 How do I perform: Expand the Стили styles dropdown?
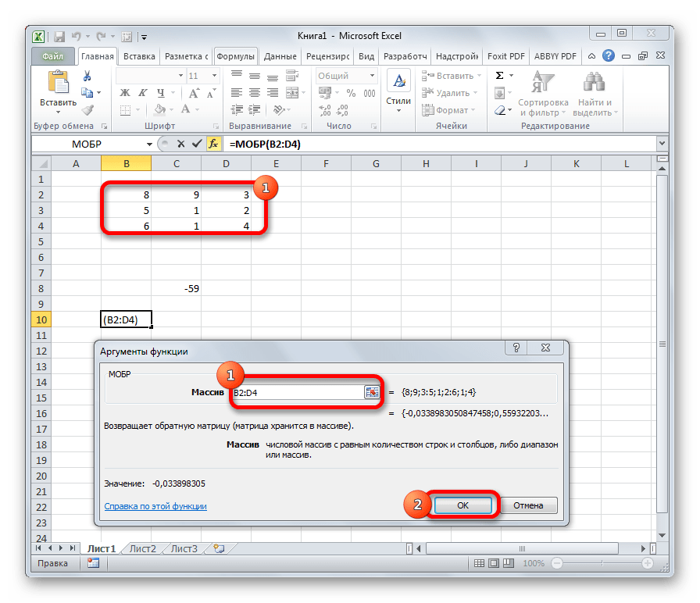click(x=398, y=94)
